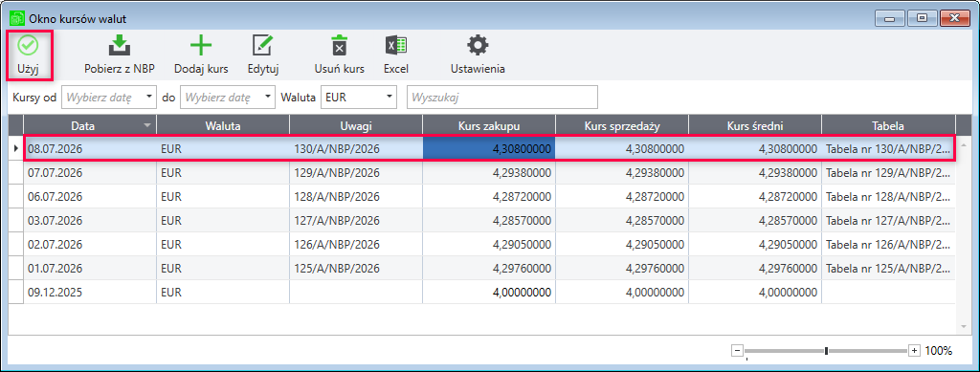The width and height of the screenshot is (980, 372).
Task: Click the 126/A/NBP/2026 Uwagi cell
Action: tap(356, 244)
